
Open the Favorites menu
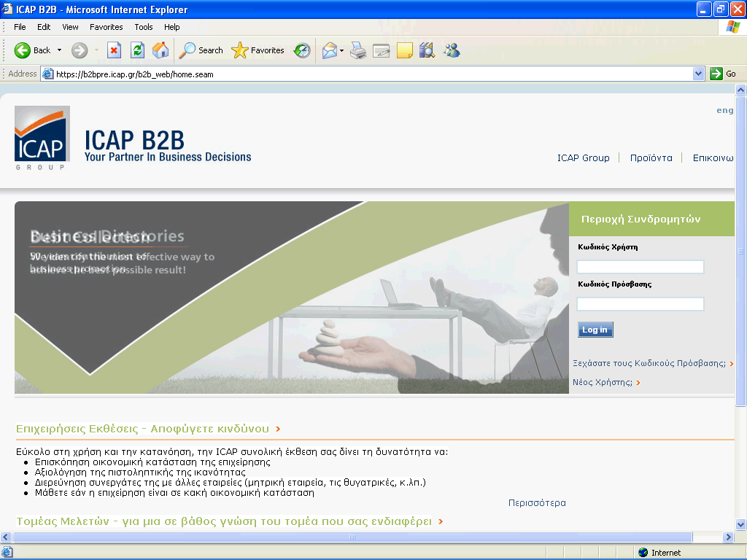tap(107, 27)
